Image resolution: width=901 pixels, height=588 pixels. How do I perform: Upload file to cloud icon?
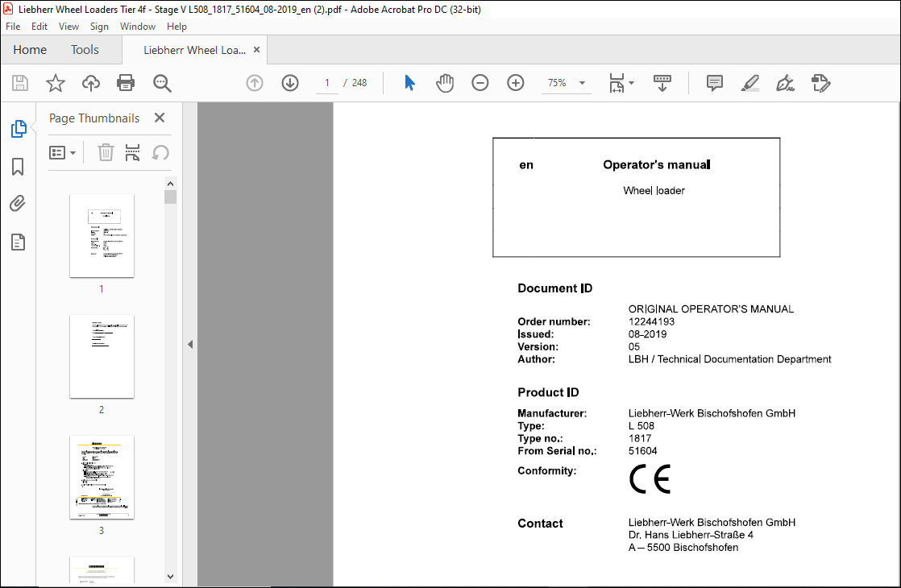(91, 83)
